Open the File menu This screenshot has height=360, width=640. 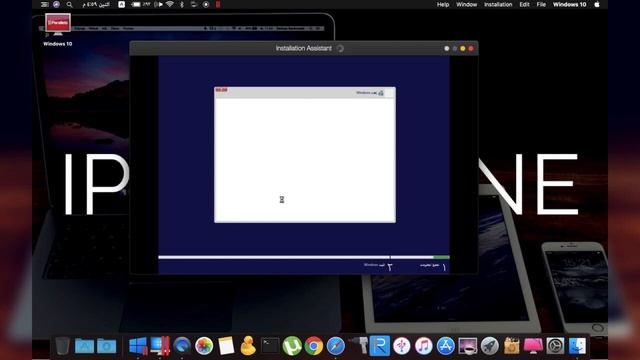(541, 4)
